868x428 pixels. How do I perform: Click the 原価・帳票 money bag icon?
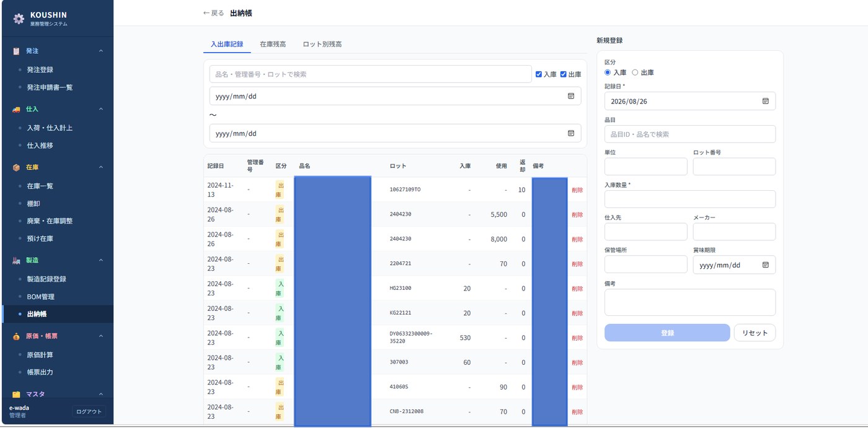[16, 336]
